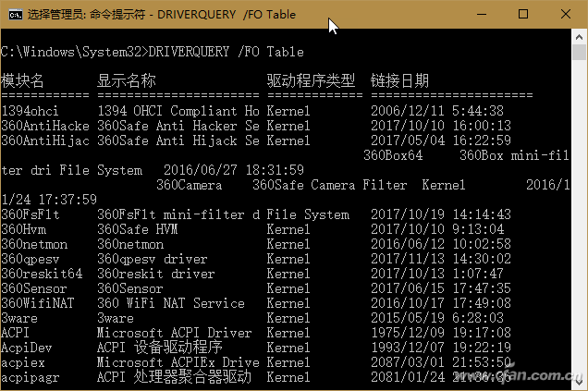Click module name 1394ohci
The height and width of the screenshot is (391, 588).
pyautogui.click(x=30, y=111)
